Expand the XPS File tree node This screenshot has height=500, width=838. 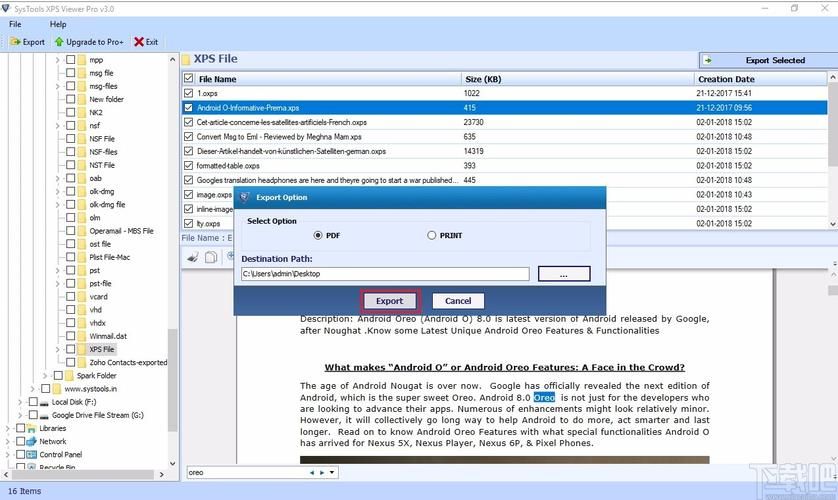pos(57,349)
